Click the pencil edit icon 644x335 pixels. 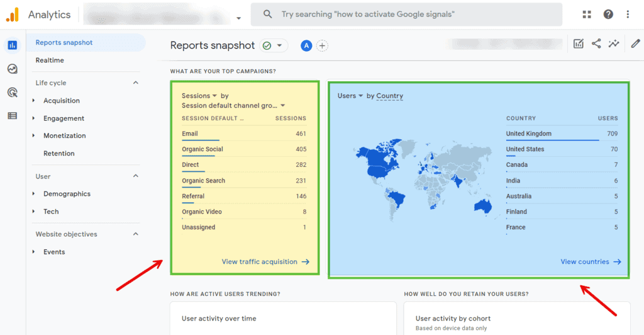click(x=635, y=43)
